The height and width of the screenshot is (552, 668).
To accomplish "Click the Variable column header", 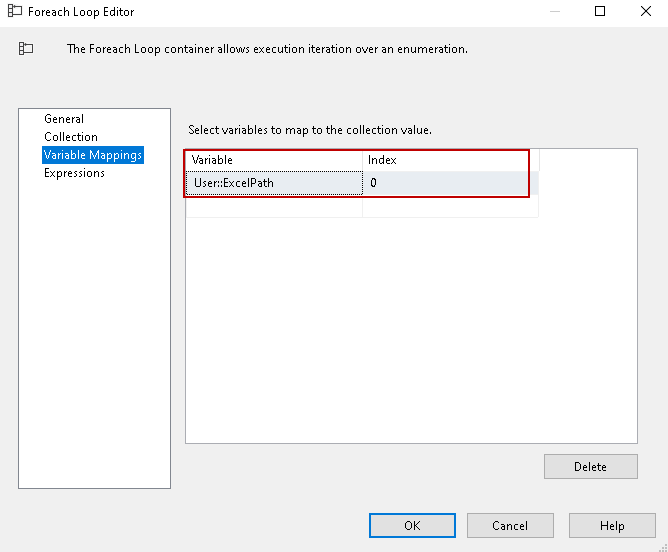I will (274, 160).
